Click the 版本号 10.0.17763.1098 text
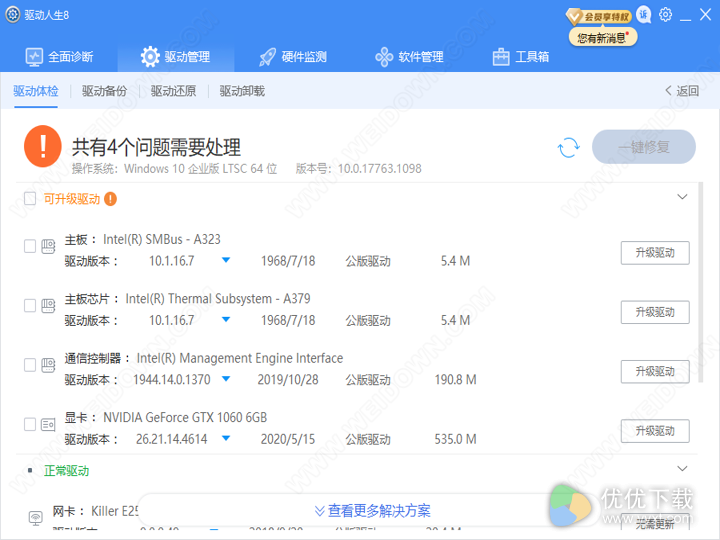The height and width of the screenshot is (540, 720). [x=358, y=169]
